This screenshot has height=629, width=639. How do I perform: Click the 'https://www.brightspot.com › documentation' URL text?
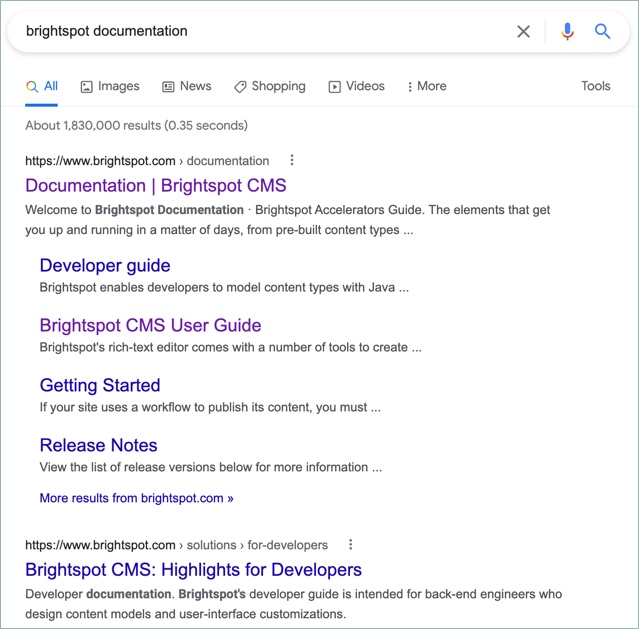(147, 161)
